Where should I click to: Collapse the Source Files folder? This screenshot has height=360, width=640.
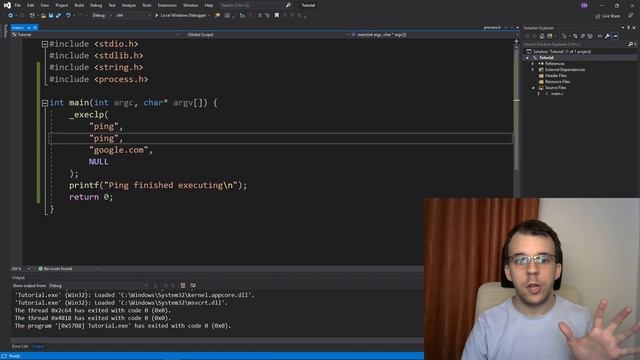click(533, 88)
